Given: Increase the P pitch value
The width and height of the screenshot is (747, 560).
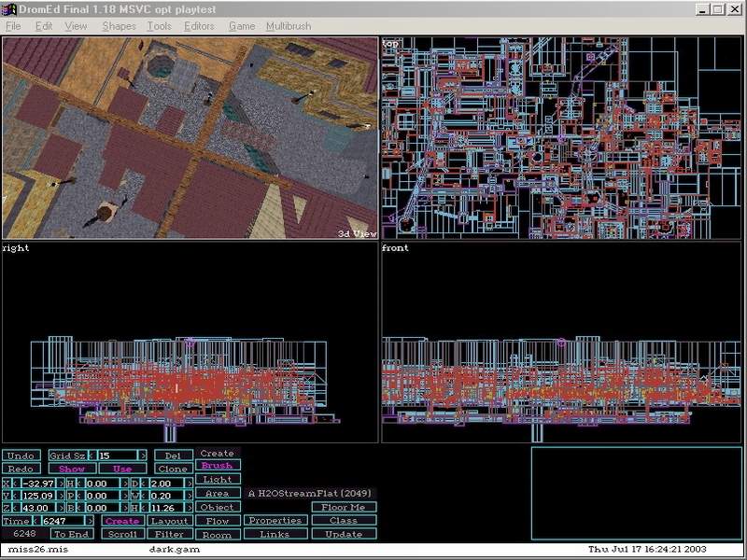Looking at the screenshot, I should click(125, 496).
